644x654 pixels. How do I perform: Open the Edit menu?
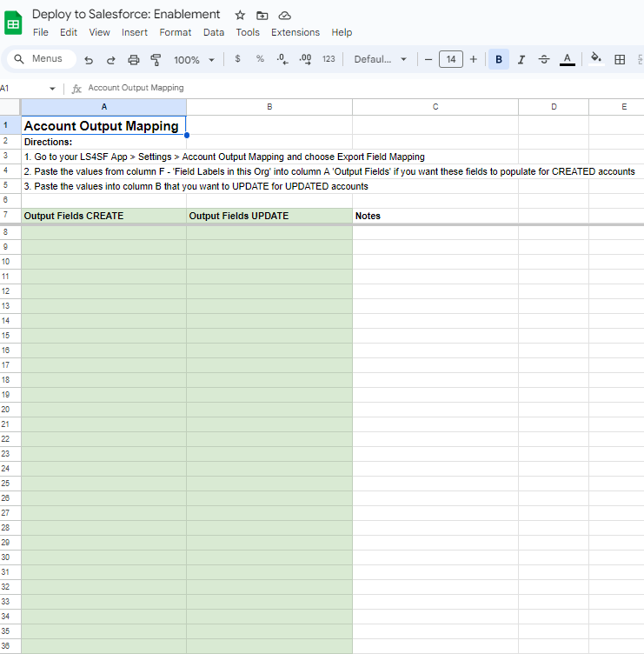click(x=69, y=32)
